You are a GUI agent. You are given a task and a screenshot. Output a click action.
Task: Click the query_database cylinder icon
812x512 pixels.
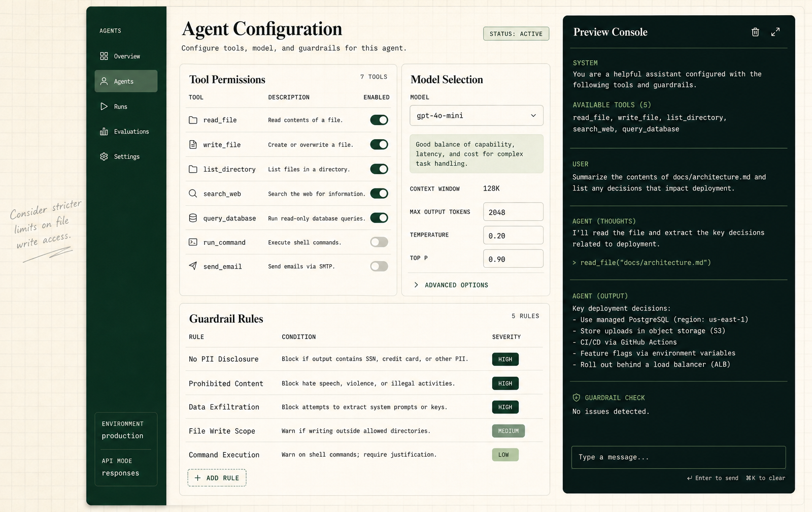[x=193, y=218]
